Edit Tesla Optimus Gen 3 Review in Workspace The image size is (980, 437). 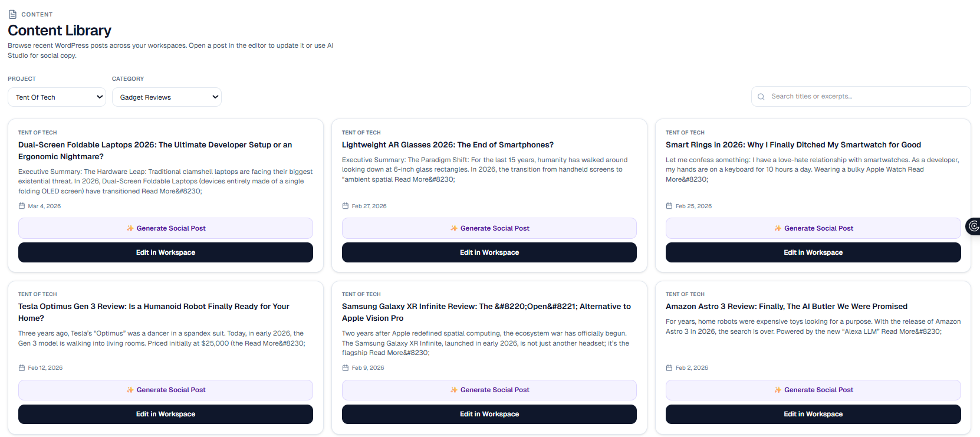point(166,414)
